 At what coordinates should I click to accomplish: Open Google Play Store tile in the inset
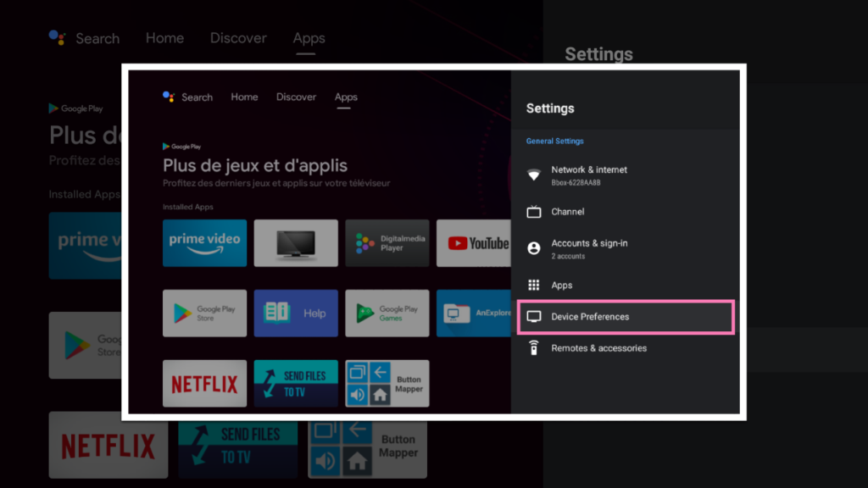click(205, 313)
